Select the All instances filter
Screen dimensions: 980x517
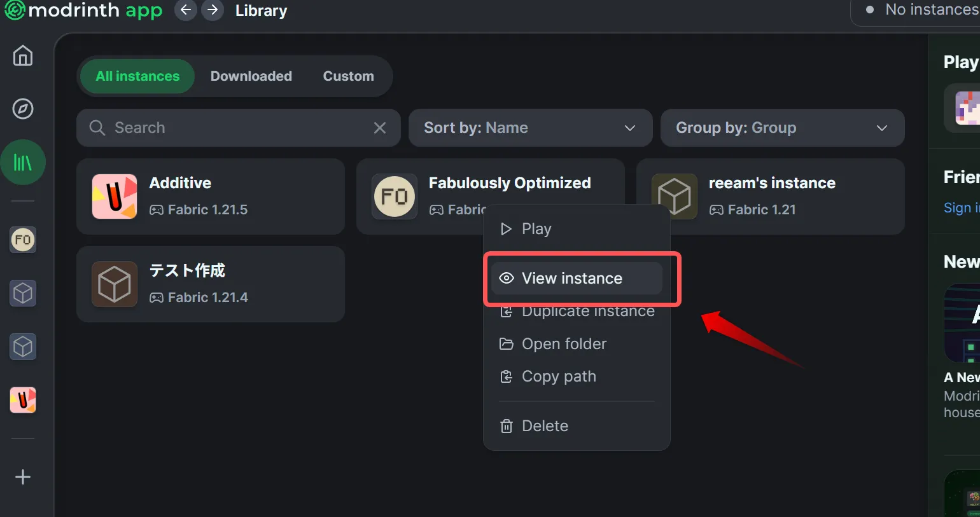click(137, 76)
